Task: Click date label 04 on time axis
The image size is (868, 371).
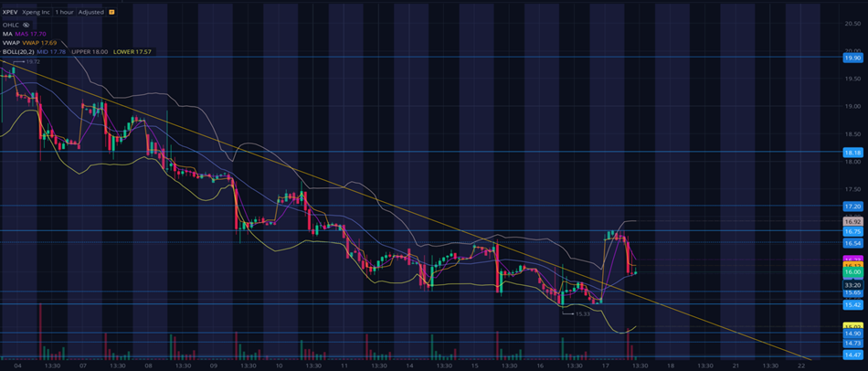Action: 17,366
